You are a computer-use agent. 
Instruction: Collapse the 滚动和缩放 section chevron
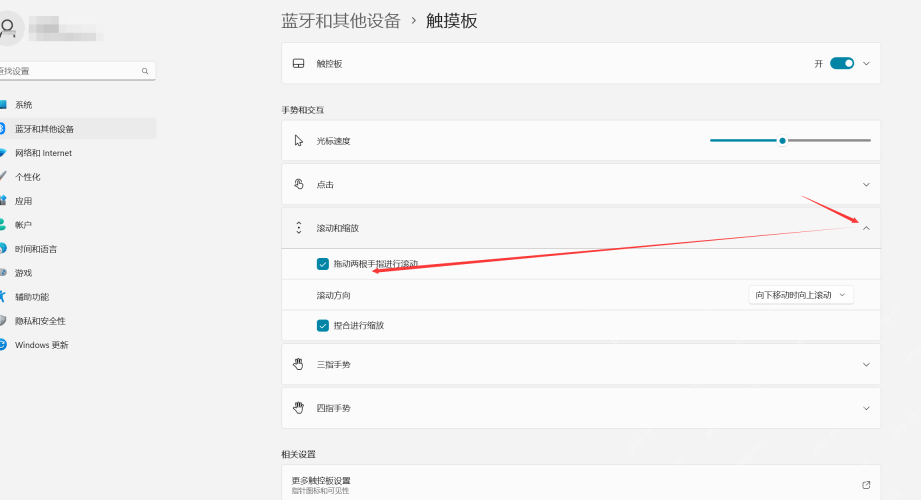(x=866, y=228)
